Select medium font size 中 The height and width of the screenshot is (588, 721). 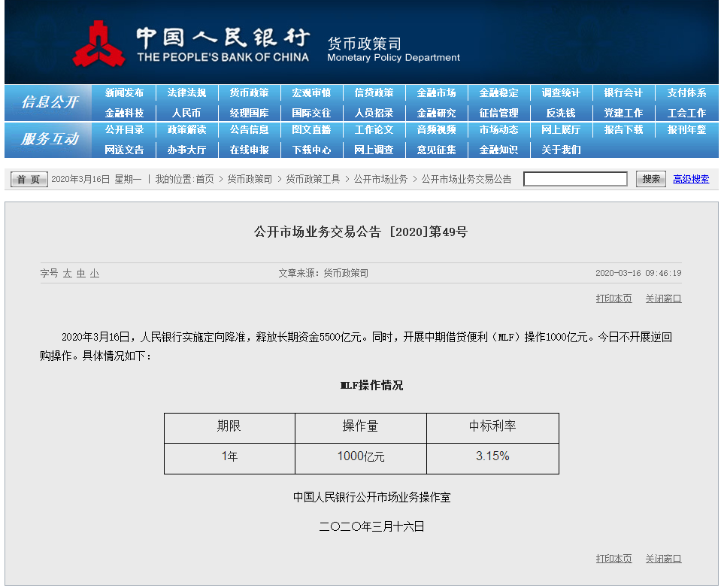pyautogui.click(x=80, y=274)
